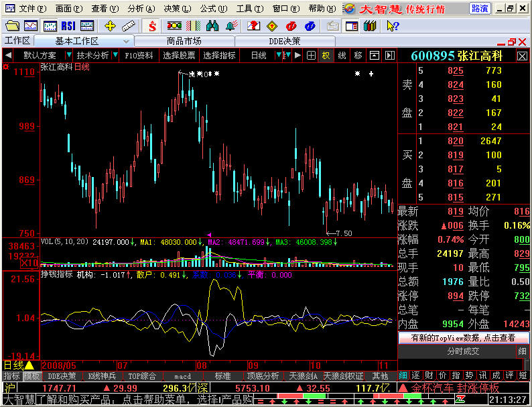Click the 金杯汽车 封涨停板 news ticker

click(455, 388)
